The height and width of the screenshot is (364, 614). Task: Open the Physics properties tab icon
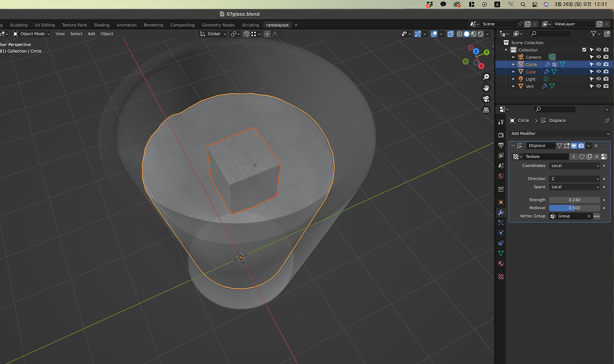tap(501, 233)
